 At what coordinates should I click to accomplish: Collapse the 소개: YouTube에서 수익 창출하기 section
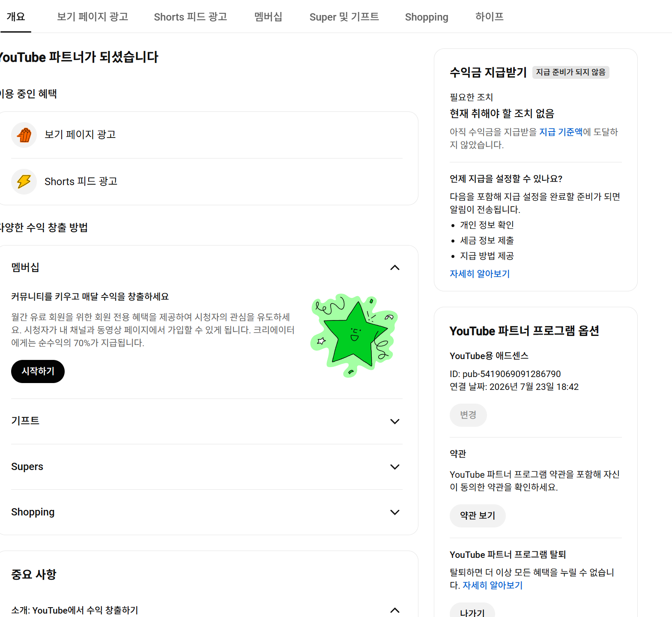[x=395, y=610]
